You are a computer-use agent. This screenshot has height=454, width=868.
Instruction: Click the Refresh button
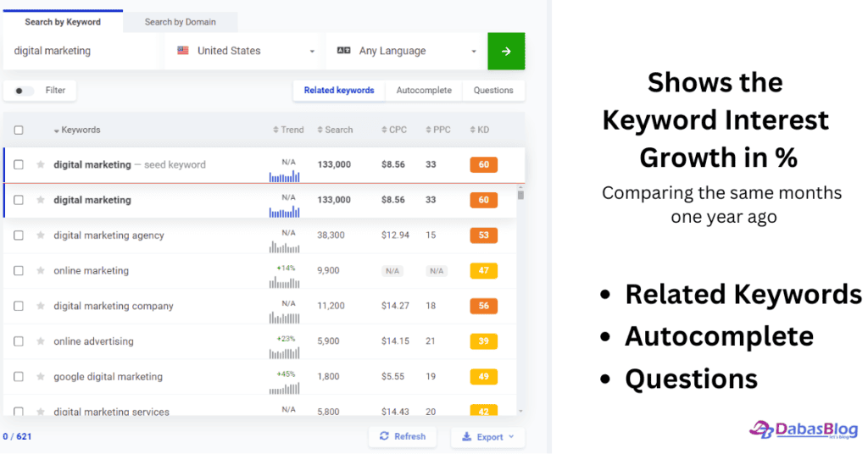coord(403,436)
